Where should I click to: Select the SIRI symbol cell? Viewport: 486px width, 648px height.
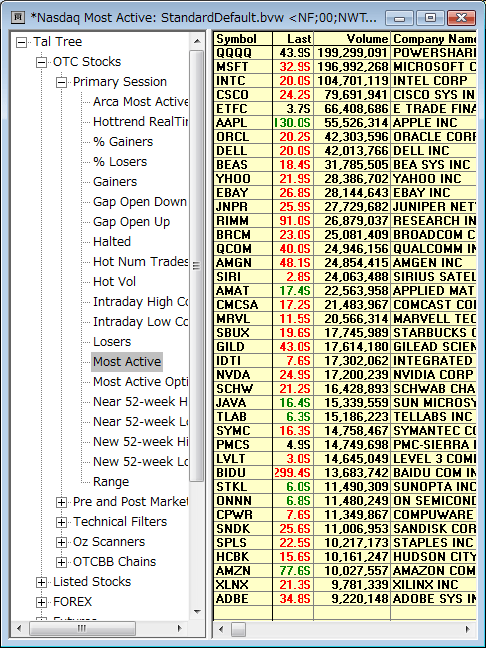click(243, 276)
